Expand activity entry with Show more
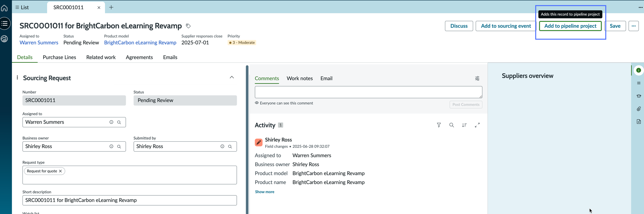This screenshot has width=644, height=214. 265,192
